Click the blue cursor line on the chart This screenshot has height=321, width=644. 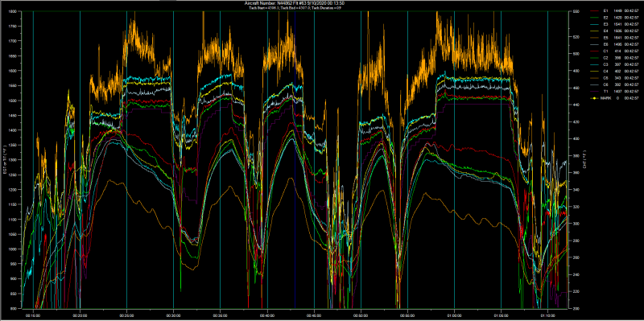click(x=295, y=160)
